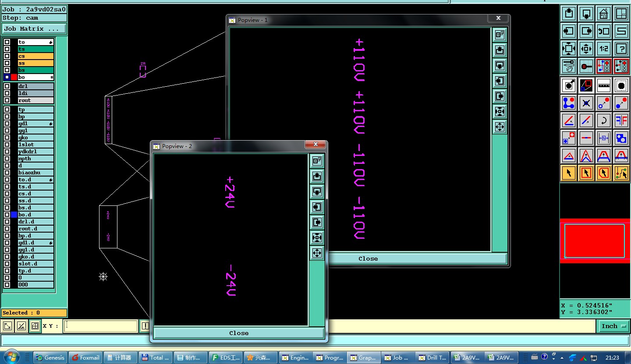Open Foxmail from the taskbar
Viewport: 631px width, 364px height.
click(x=85, y=357)
